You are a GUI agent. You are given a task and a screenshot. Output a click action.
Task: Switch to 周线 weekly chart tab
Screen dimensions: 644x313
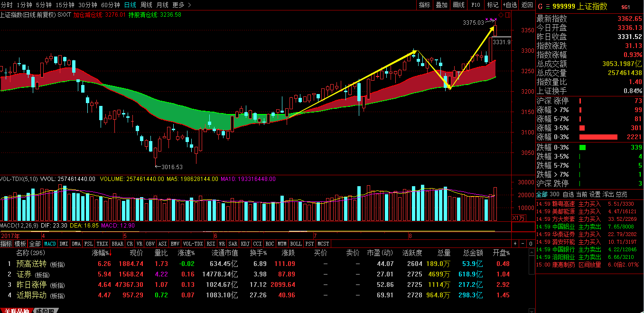[x=146, y=5]
